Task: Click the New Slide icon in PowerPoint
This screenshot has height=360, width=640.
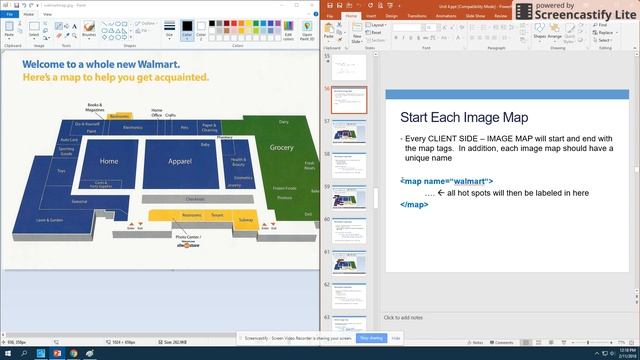Action: 357,28
